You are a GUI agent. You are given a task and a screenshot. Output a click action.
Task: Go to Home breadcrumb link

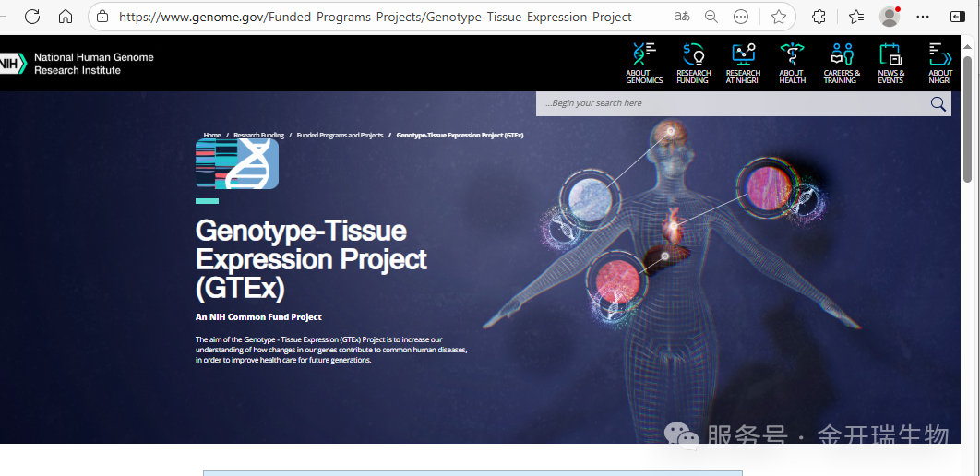pyautogui.click(x=212, y=135)
